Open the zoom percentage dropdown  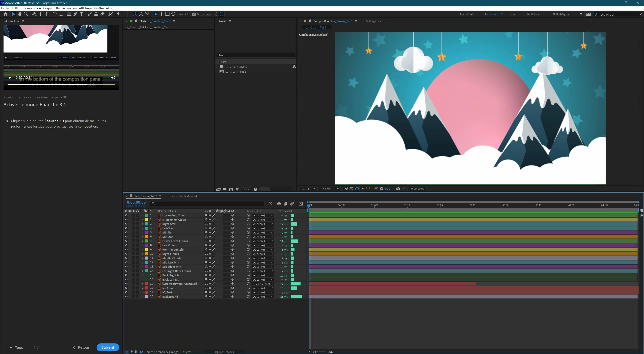point(308,189)
